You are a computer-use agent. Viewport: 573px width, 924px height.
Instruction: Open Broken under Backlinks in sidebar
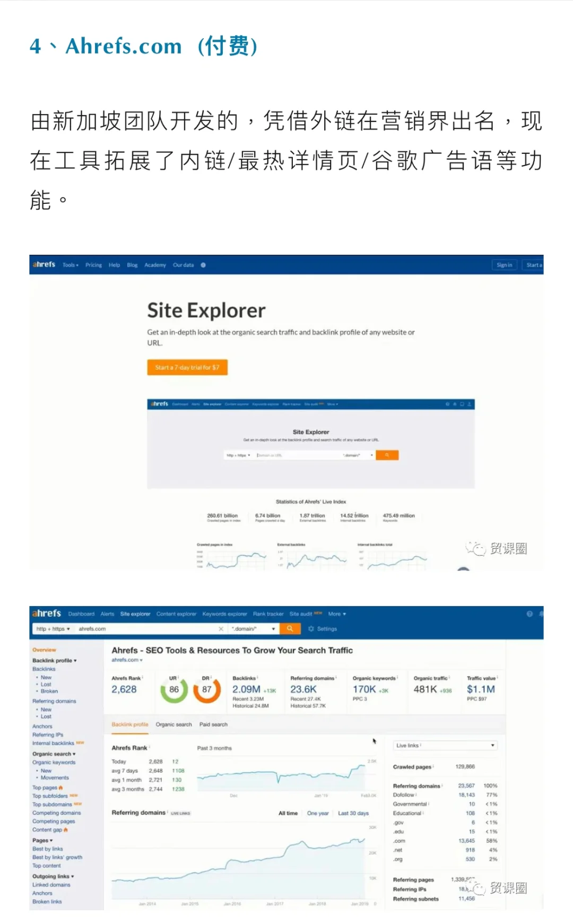click(49, 692)
